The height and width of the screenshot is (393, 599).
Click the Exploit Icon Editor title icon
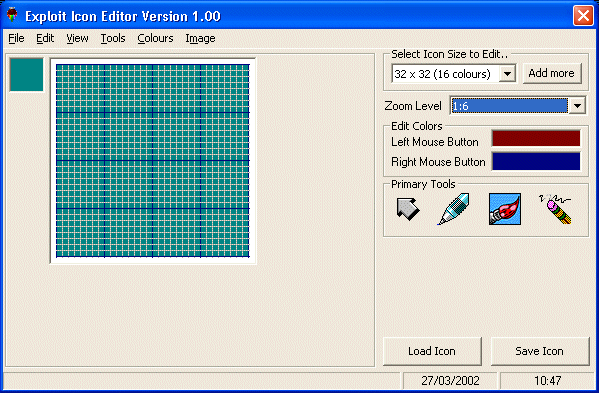tap(12, 15)
